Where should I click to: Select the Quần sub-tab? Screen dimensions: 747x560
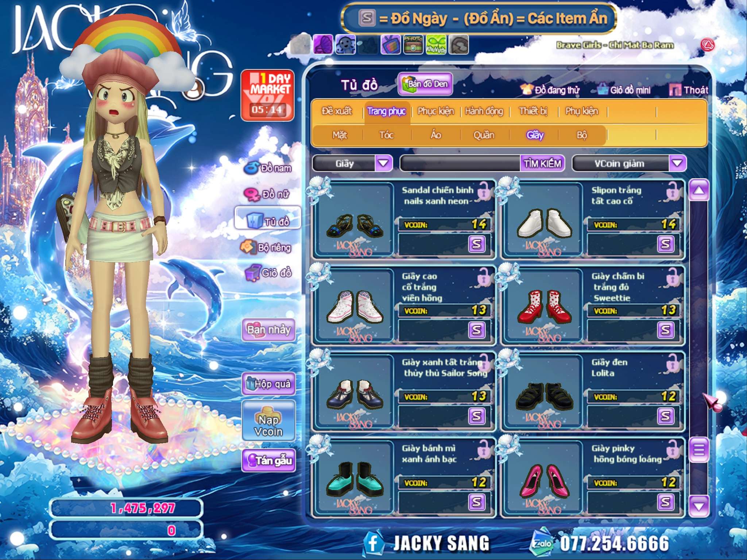tap(484, 135)
